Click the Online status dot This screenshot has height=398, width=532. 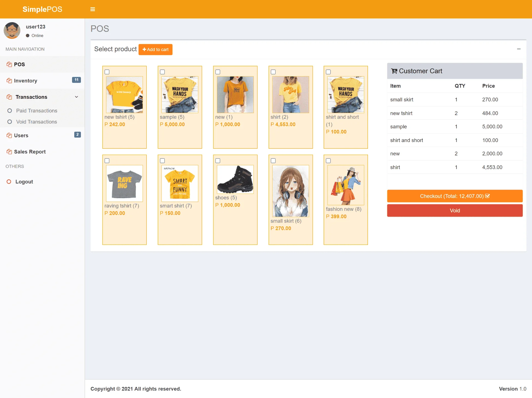[x=28, y=36]
